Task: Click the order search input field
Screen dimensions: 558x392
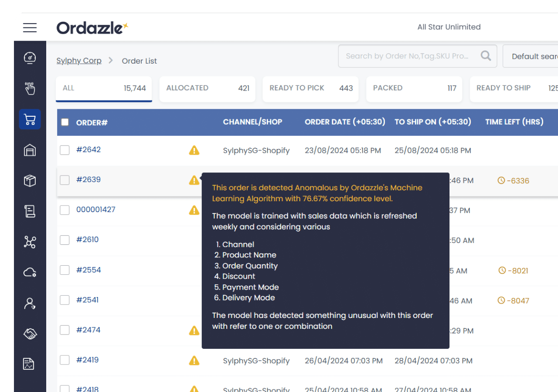Action: coord(407,56)
